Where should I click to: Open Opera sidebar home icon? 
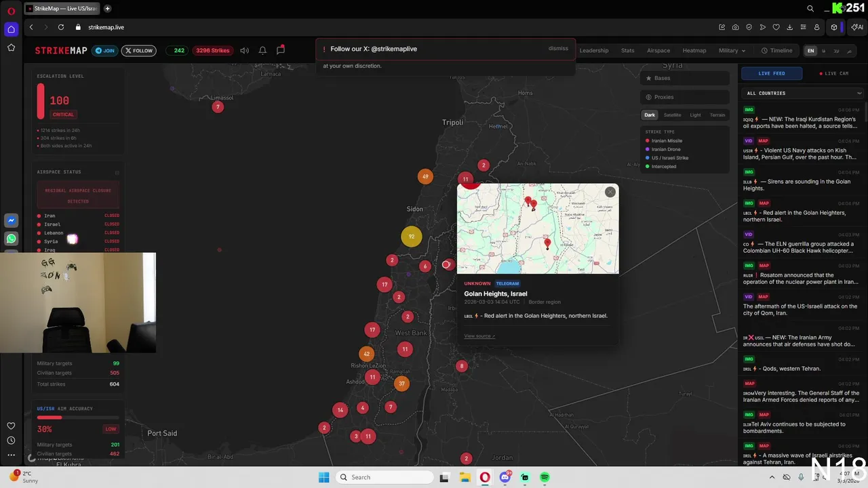click(x=11, y=29)
